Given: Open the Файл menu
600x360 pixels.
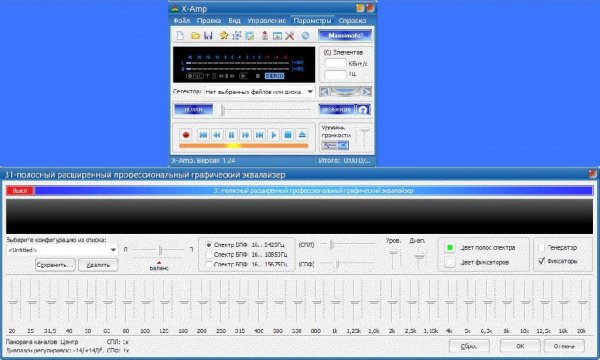Looking at the screenshot, I should [x=182, y=21].
